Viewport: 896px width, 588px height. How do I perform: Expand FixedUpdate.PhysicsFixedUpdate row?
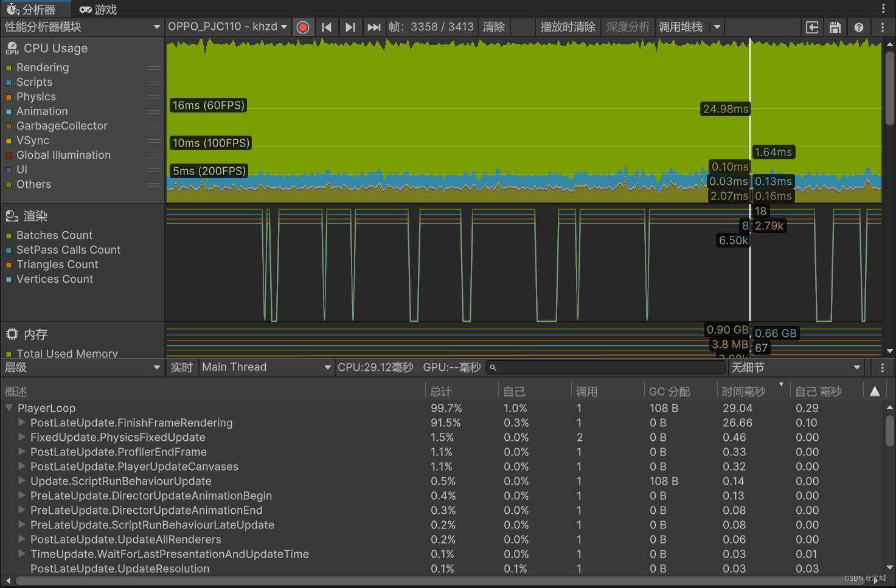pos(22,437)
